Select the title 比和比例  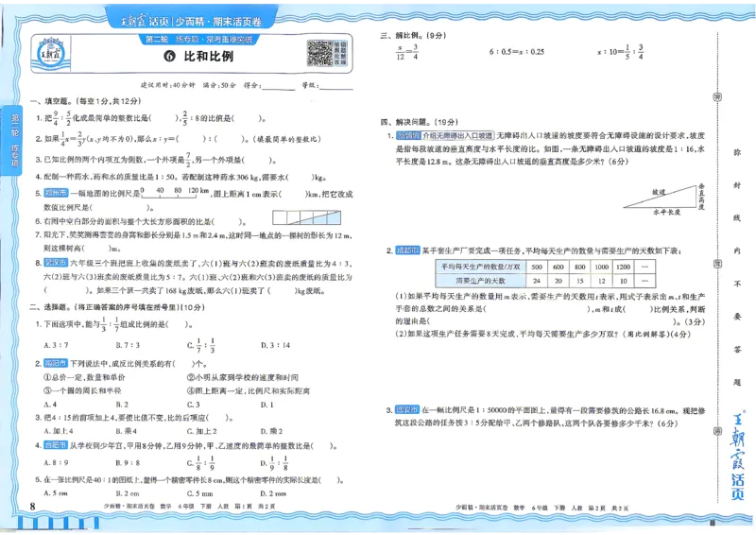[x=208, y=57]
